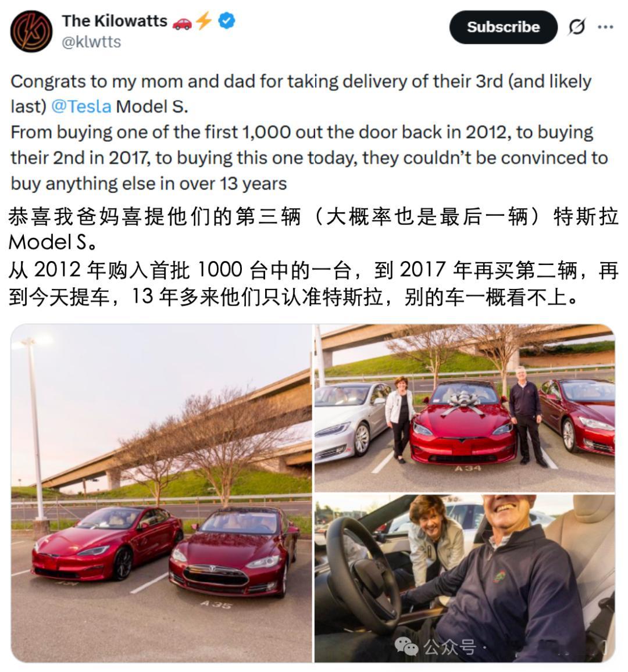Viewport: 628px width, 672px height.
Task: Open photo of parents beside bow-topped car
Action: point(465,408)
